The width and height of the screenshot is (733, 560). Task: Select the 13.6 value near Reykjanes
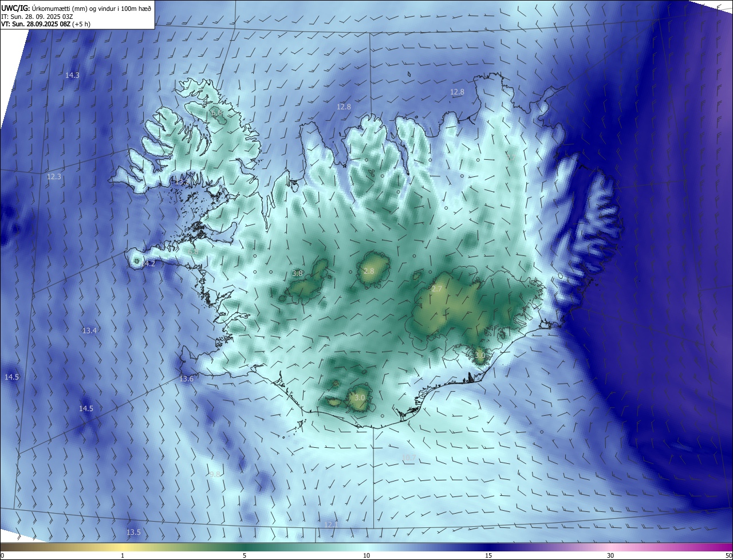tap(187, 379)
